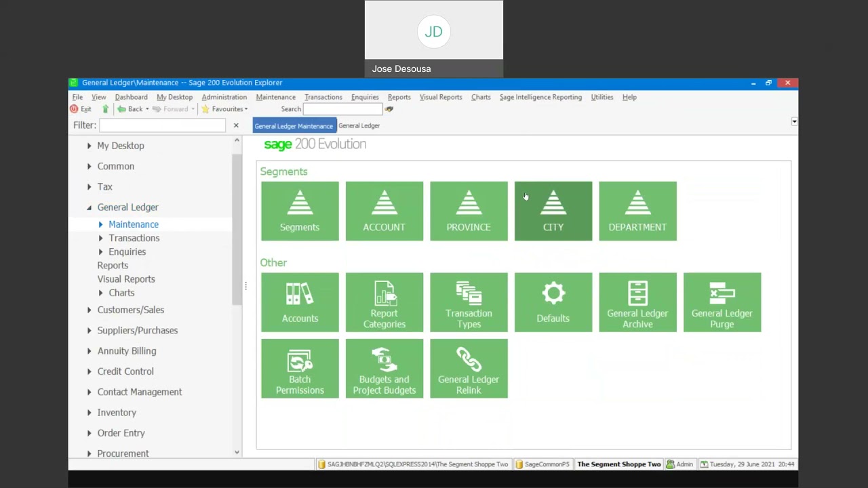The height and width of the screenshot is (488, 868).
Task: Expand the Customers/Sales tree node
Action: click(89, 310)
